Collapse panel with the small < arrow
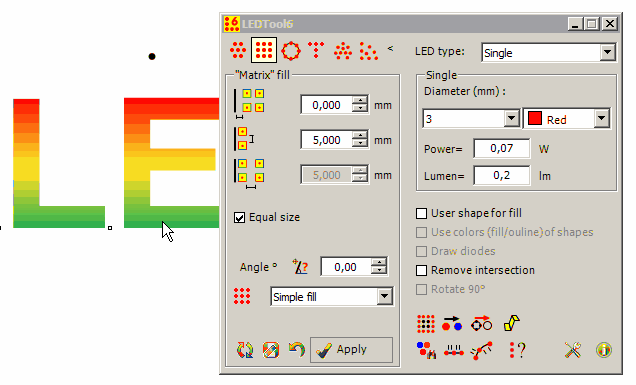Screen dimensions: 636x385 coord(390,48)
